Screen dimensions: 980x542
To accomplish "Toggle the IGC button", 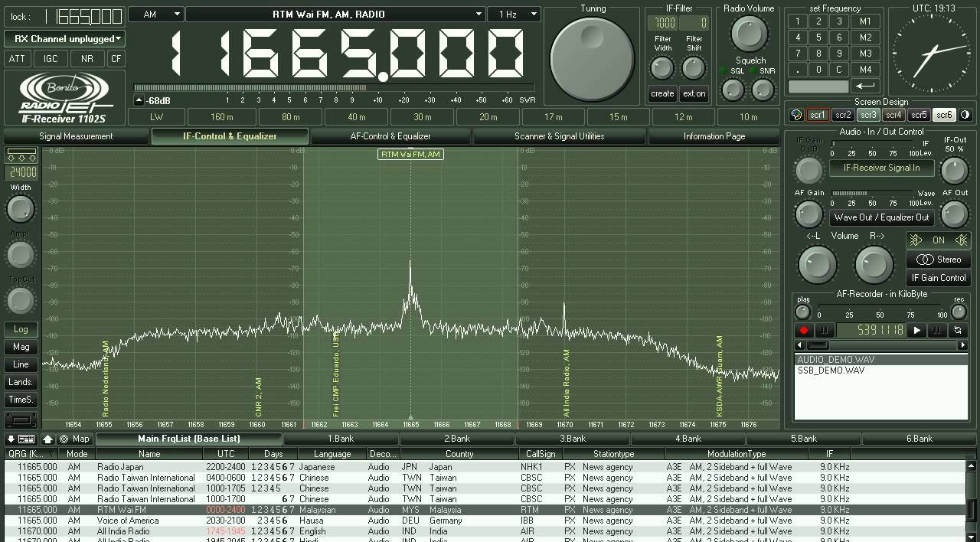I will click(51, 58).
